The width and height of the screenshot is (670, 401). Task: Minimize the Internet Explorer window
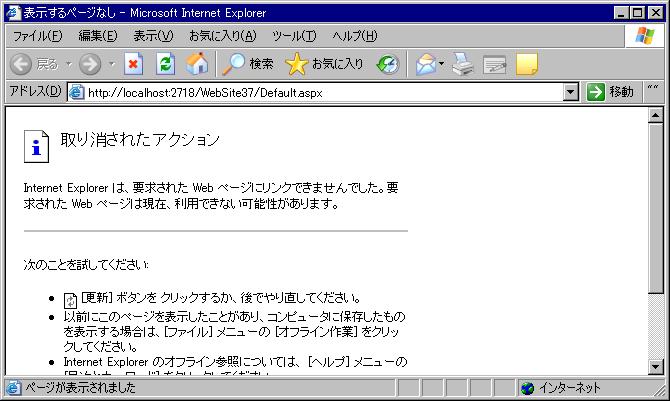pos(621,13)
